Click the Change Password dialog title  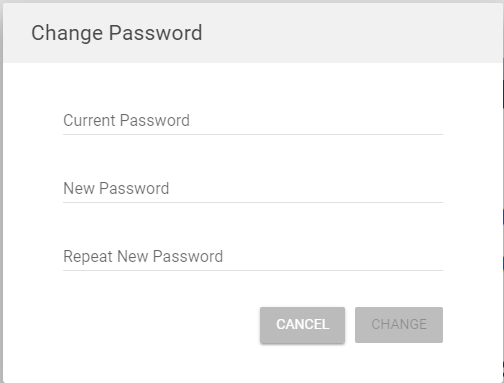pyautogui.click(x=117, y=33)
